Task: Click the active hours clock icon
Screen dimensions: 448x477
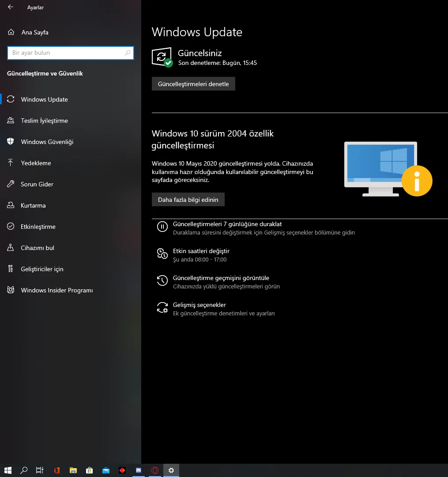Action: [162, 254]
